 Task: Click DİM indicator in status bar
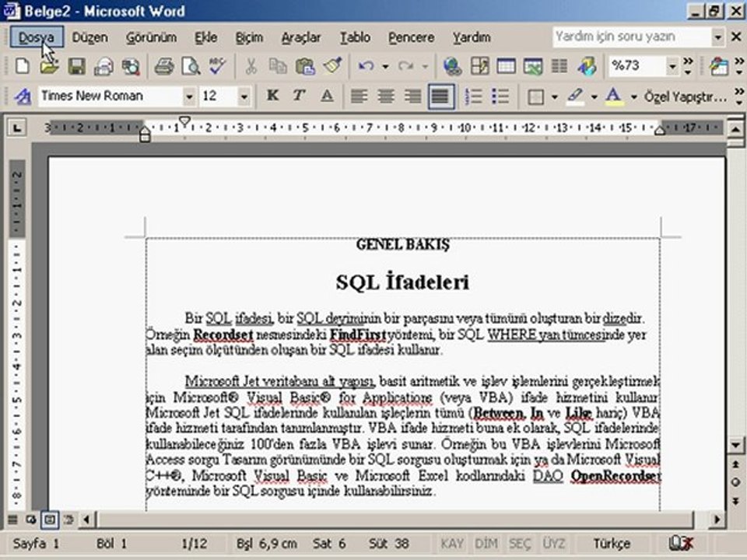[x=486, y=544]
